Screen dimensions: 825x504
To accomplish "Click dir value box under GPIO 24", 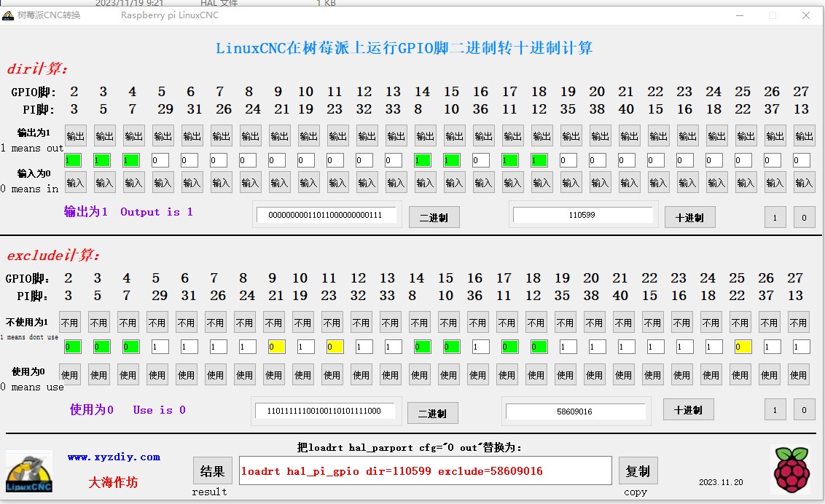I will tap(714, 160).
